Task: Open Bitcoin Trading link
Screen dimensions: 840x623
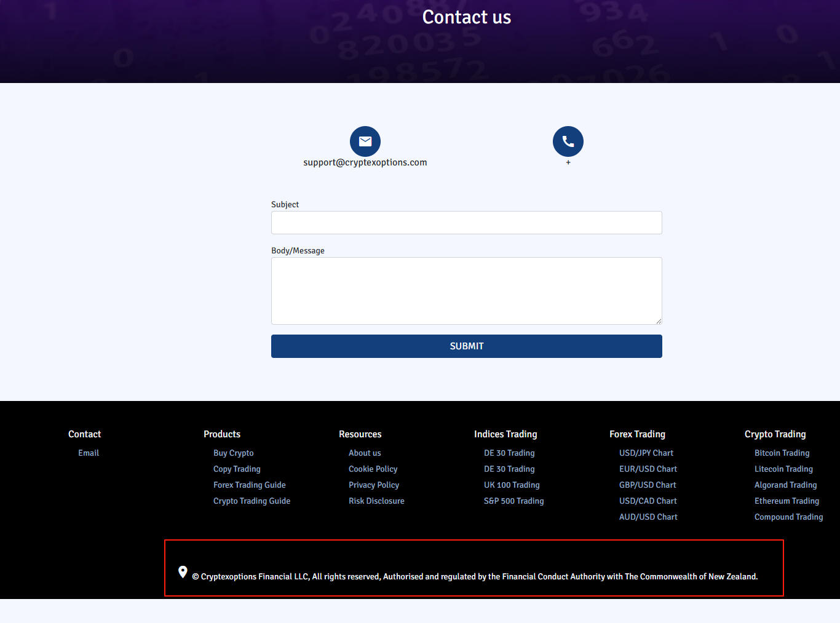Action: point(782,453)
